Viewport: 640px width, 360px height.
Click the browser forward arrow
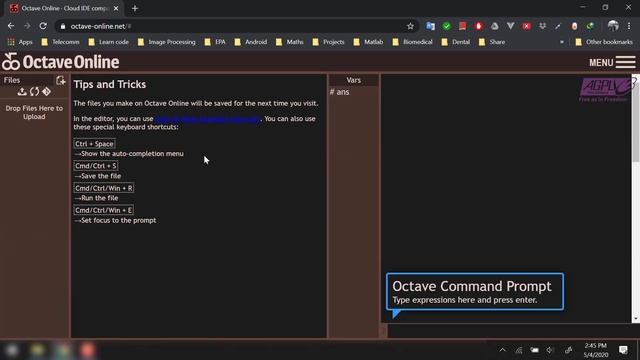tap(27, 26)
